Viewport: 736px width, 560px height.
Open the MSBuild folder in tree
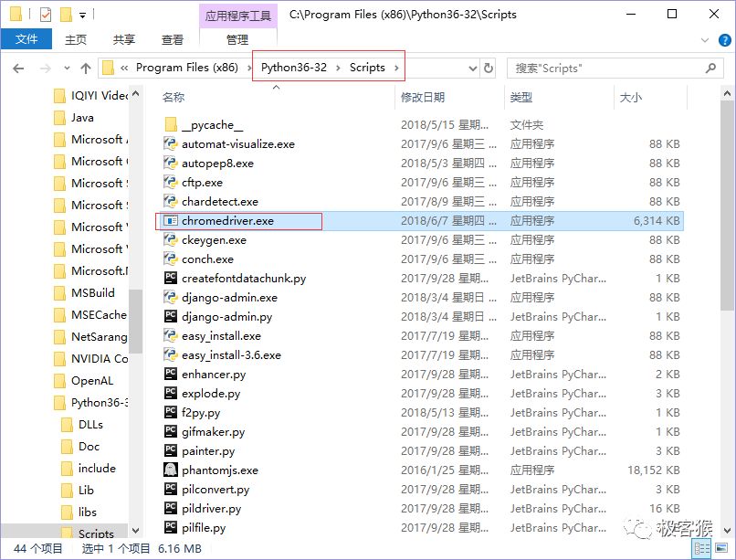pyautogui.click(x=85, y=293)
